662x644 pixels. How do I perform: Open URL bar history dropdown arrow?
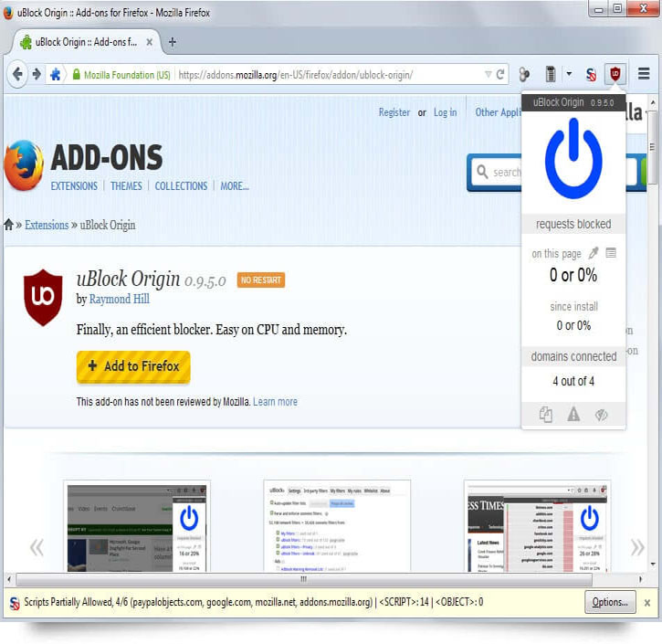click(489, 74)
